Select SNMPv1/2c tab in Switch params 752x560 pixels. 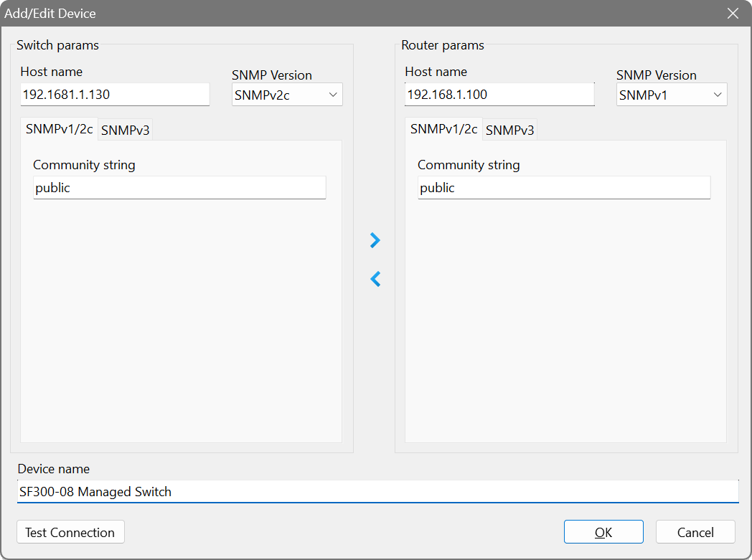click(59, 129)
